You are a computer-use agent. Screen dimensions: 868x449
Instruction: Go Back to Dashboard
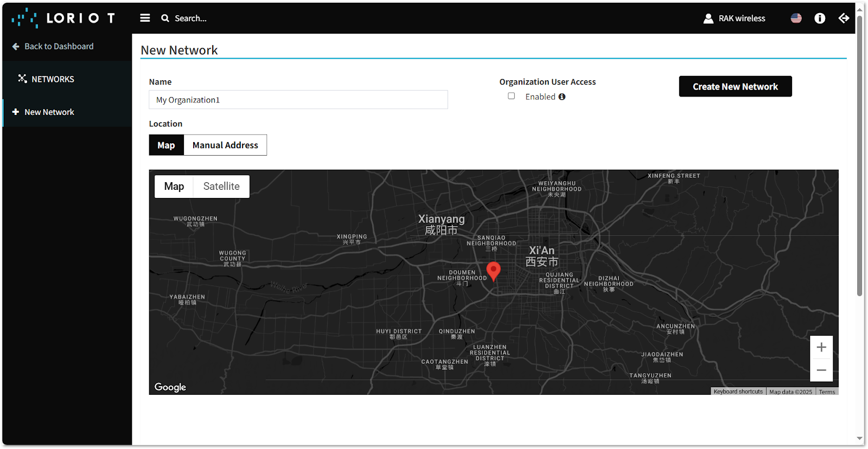53,47
